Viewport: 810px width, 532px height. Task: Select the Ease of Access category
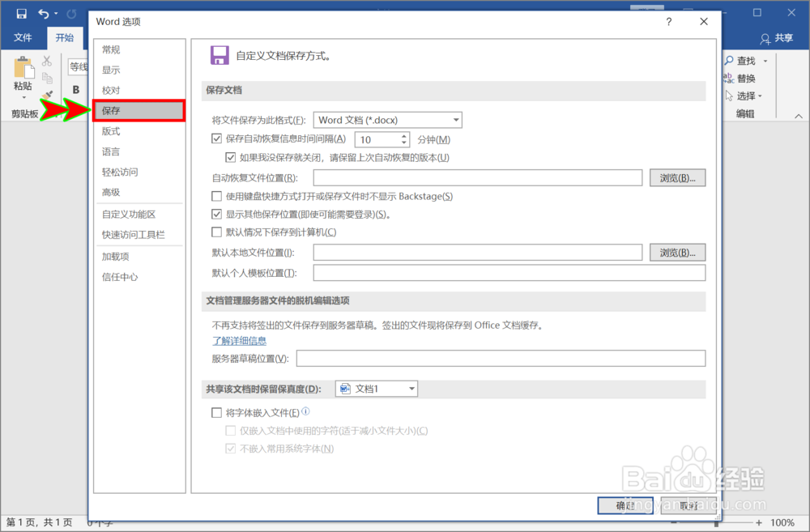point(139,172)
